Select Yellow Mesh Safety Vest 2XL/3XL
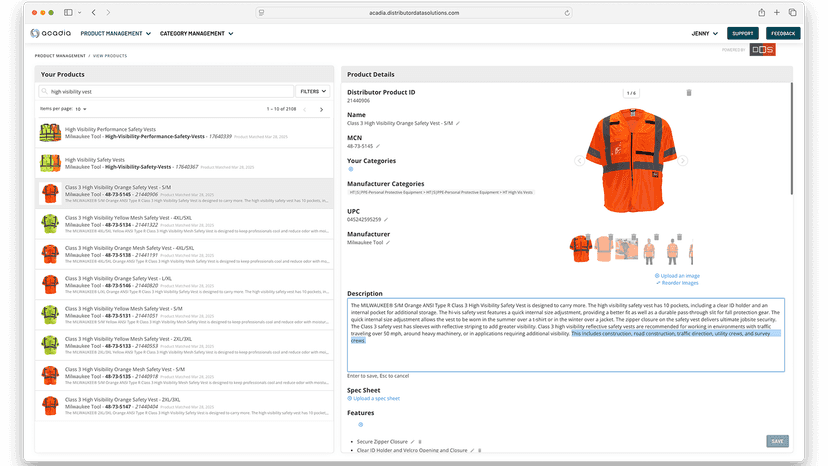Screen dimensions: 828x466 (x=184, y=345)
